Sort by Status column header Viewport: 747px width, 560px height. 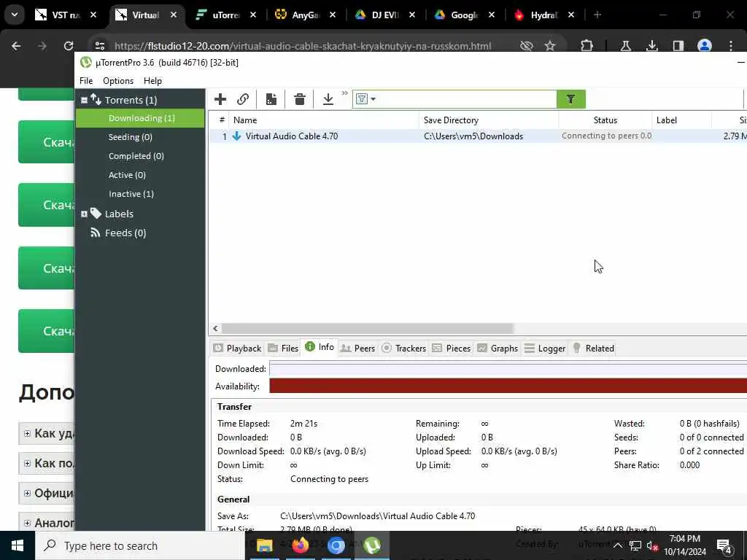coord(605,120)
